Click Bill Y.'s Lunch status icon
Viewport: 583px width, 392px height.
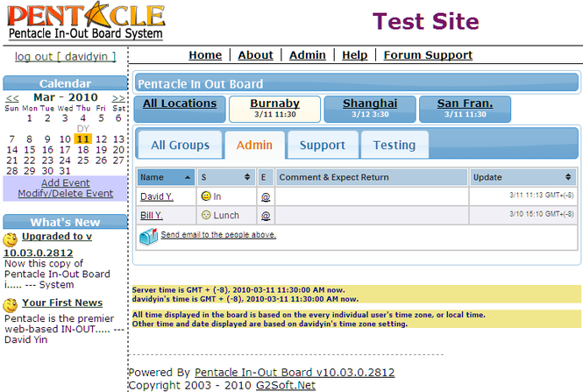[x=206, y=215]
